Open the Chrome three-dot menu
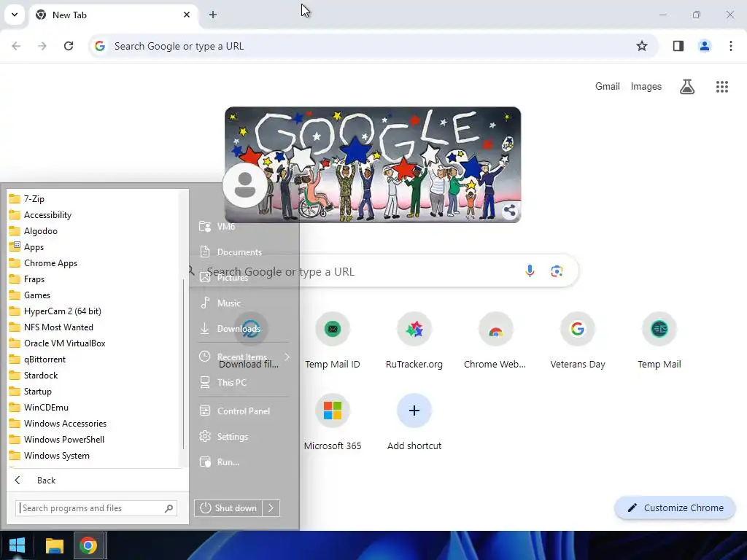 point(730,46)
